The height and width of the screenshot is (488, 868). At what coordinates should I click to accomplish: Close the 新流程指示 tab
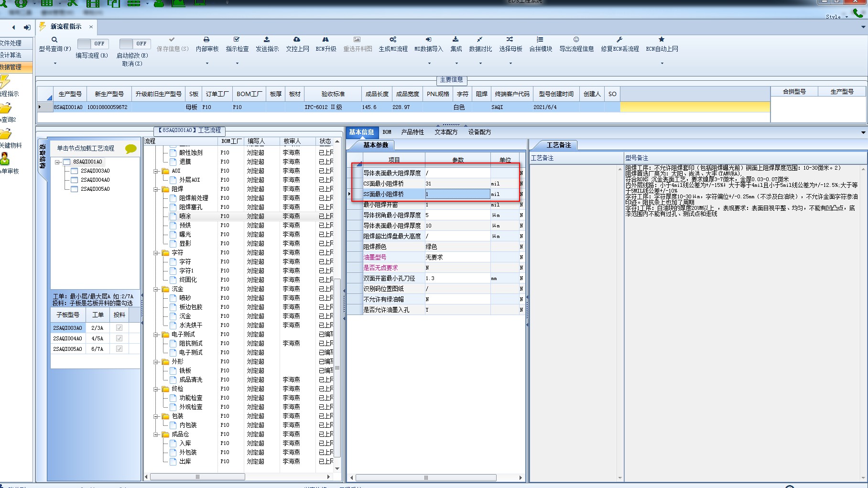[x=91, y=27]
